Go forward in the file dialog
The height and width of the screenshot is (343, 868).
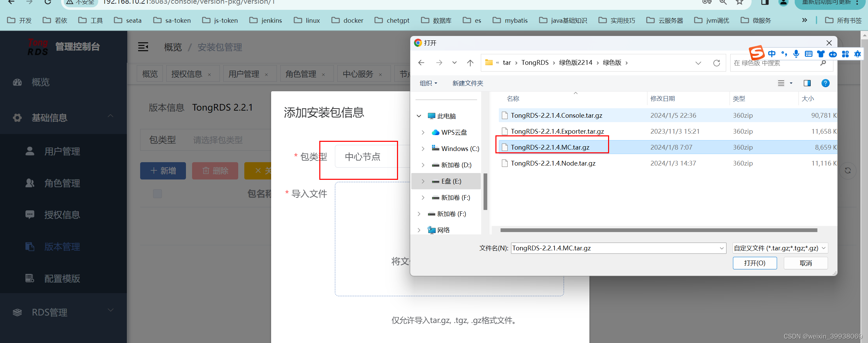point(439,63)
